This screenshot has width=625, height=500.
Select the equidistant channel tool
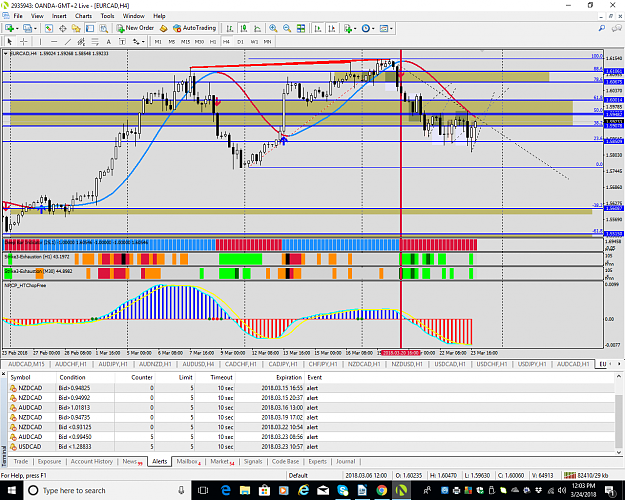tap(81, 41)
